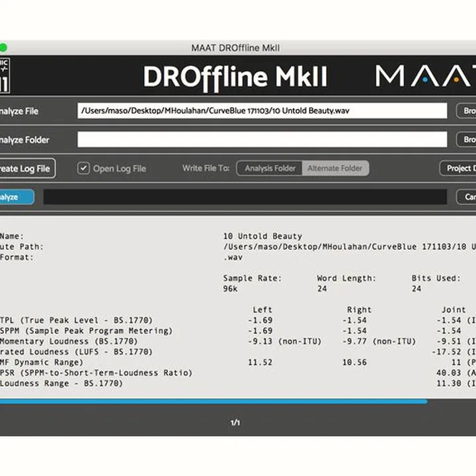
Task: Click the Create Log File button
Action: click(28, 168)
